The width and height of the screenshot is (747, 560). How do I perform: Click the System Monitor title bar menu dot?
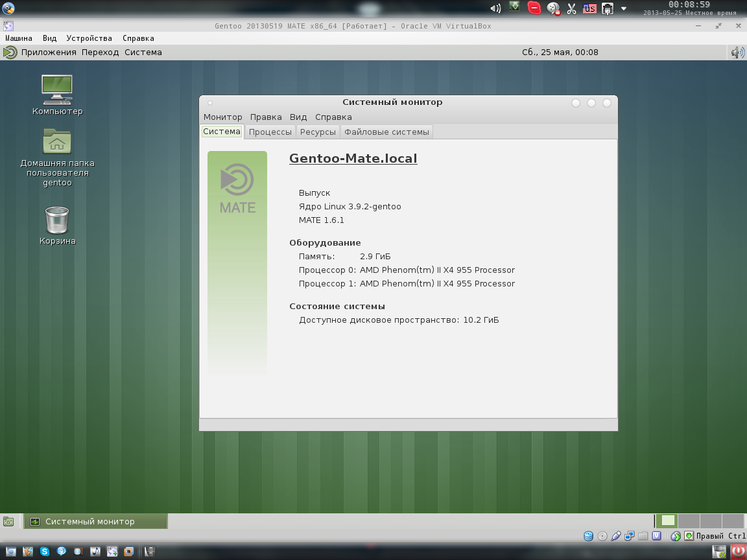point(209,103)
